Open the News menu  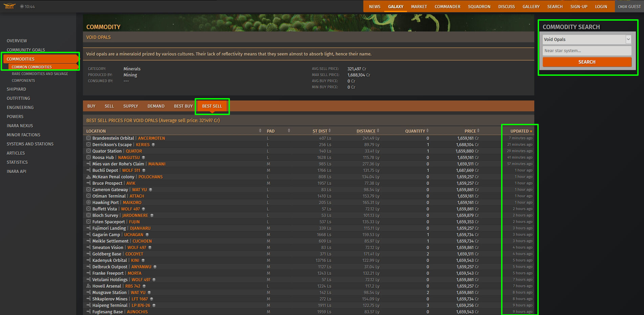(374, 6)
